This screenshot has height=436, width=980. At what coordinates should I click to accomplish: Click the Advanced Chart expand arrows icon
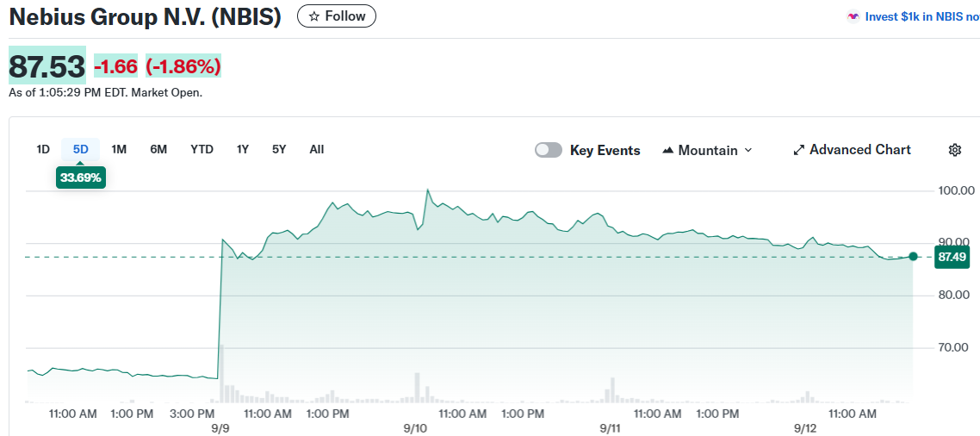click(798, 150)
